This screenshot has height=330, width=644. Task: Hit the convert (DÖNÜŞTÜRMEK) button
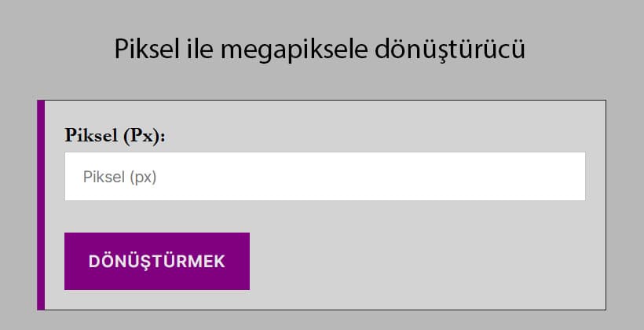(157, 261)
